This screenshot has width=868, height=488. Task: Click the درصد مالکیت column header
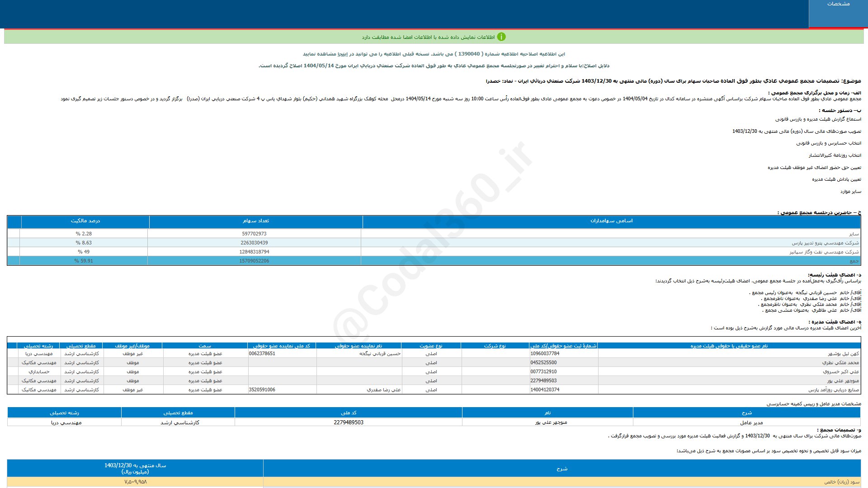click(85, 221)
